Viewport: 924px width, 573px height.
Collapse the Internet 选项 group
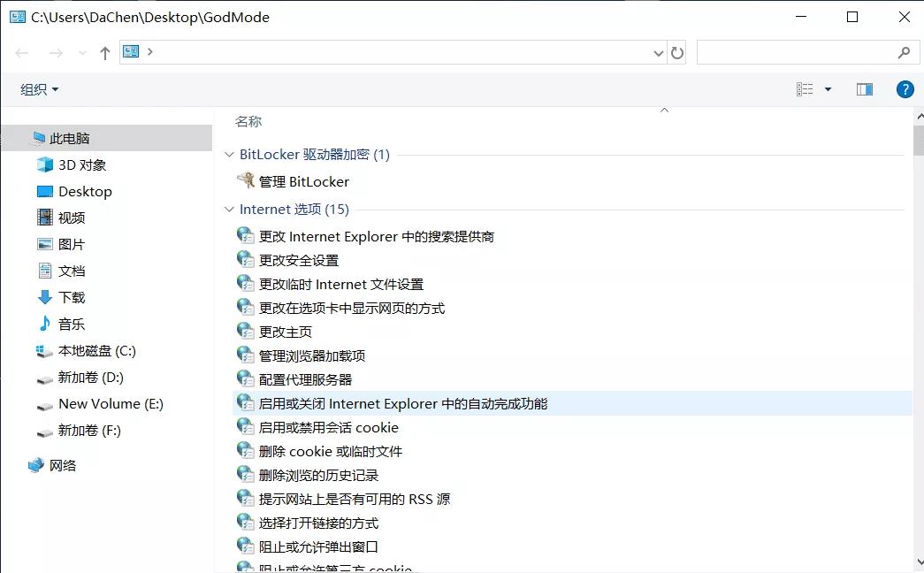click(229, 210)
